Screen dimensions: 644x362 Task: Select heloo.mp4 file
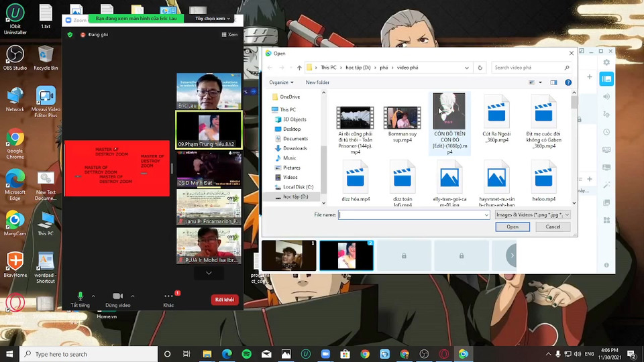(x=543, y=182)
